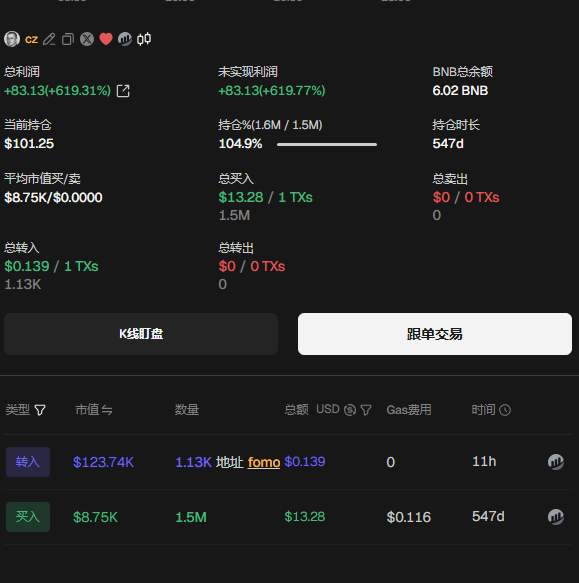Open the X (Twitter) profile icon

(x=87, y=39)
